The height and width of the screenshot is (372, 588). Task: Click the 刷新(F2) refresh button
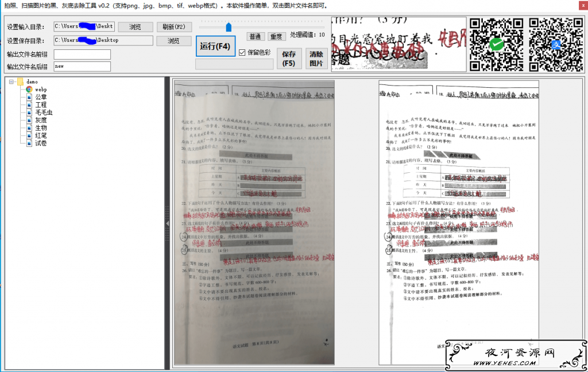(173, 26)
